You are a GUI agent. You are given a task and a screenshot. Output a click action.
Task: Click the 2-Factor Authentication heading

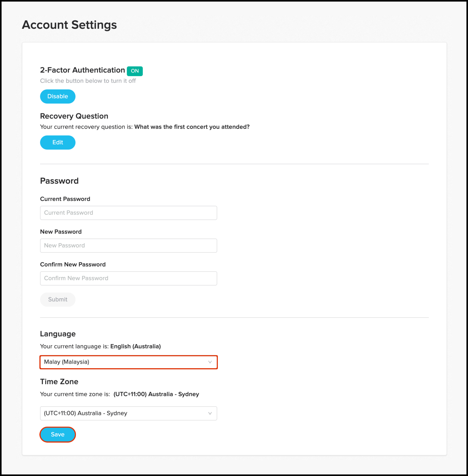pyautogui.click(x=82, y=70)
